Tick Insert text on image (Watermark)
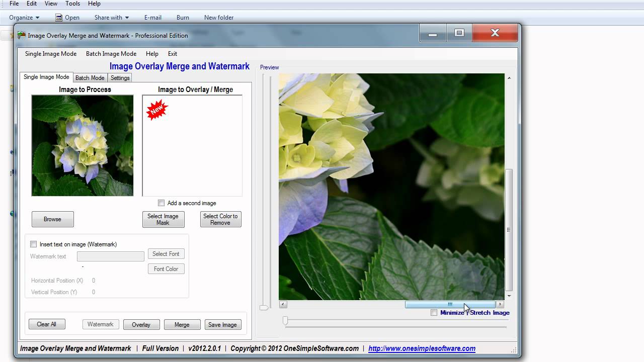 pos(34,244)
